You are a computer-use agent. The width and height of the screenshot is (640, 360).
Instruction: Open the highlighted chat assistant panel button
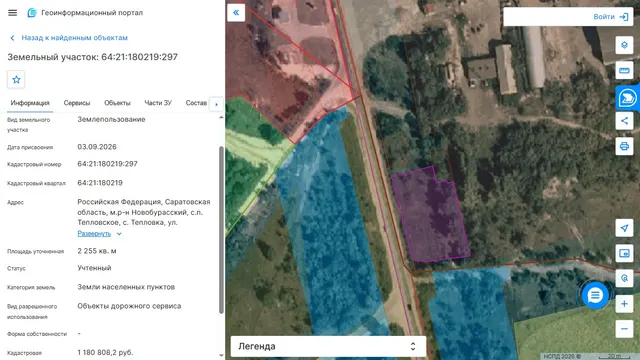(x=627, y=98)
